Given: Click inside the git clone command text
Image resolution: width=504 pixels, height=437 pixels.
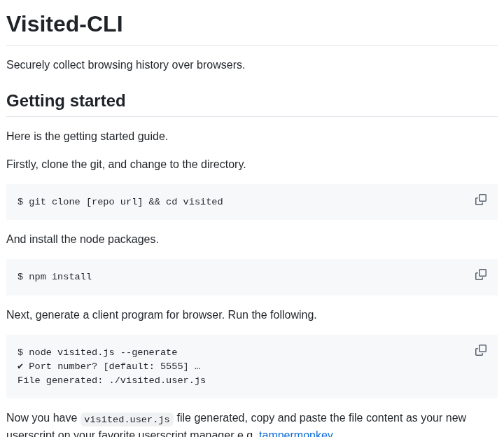Looking at the screenshot, I should pyautogui.click(x=120, y=202).
